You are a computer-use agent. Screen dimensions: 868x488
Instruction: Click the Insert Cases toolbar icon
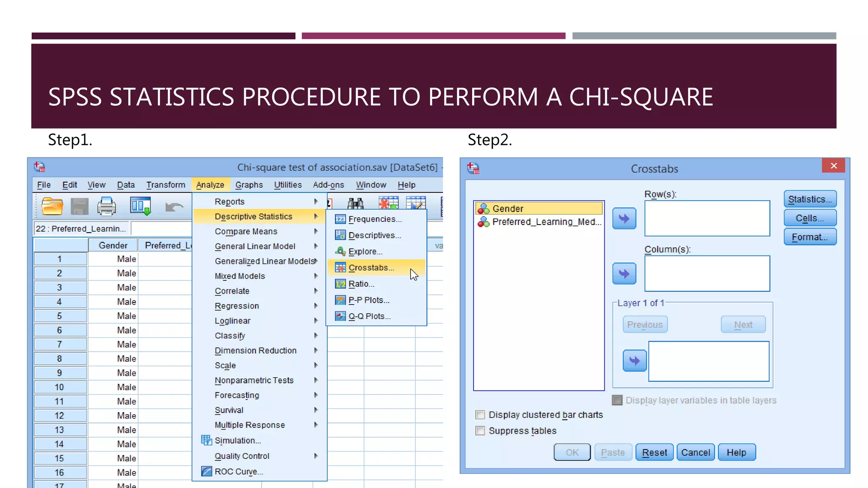tap(388, 203)
